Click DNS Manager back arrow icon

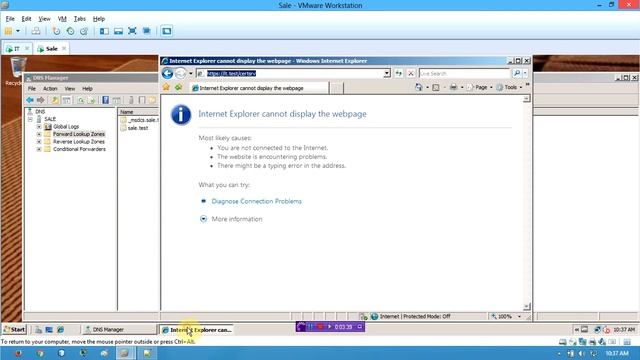click(x=30, y=100)
